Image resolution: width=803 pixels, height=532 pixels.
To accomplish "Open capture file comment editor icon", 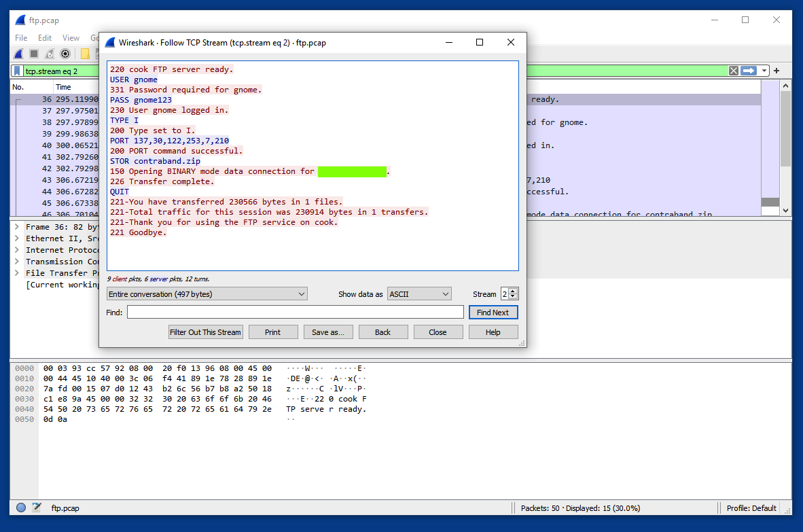I will point(37,508).
